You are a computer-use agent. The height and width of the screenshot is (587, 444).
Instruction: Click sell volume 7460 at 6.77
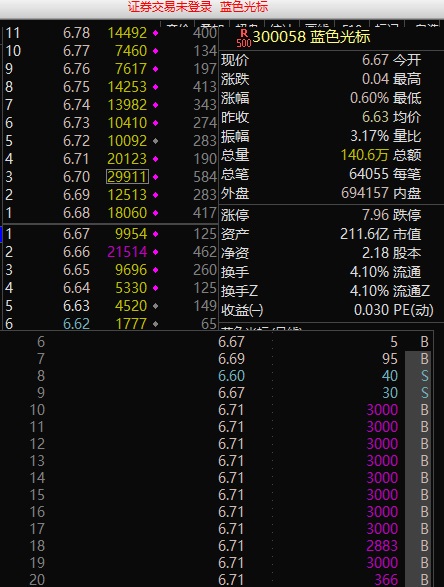(x=131, y=51)
